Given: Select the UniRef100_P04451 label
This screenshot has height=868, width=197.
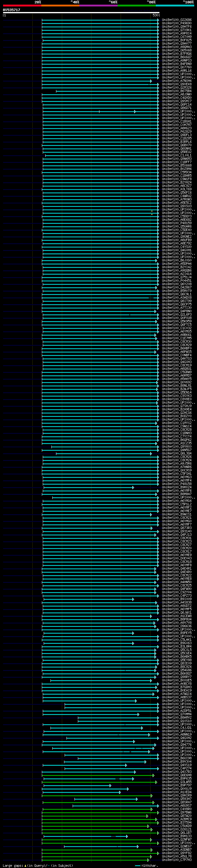Looking at the screenshot, I should [177, 281].
